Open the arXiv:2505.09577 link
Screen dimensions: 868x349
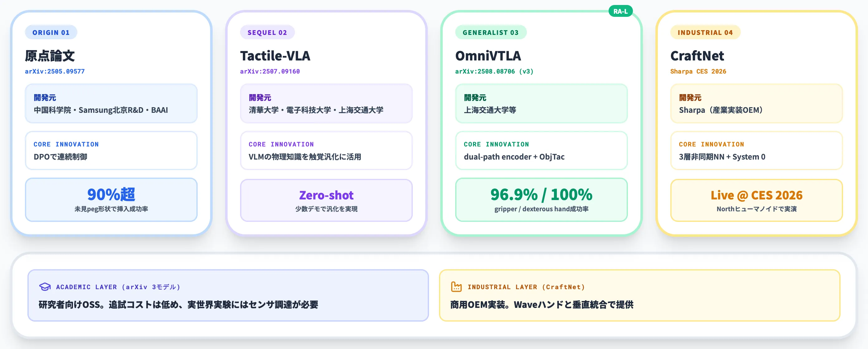55,71
